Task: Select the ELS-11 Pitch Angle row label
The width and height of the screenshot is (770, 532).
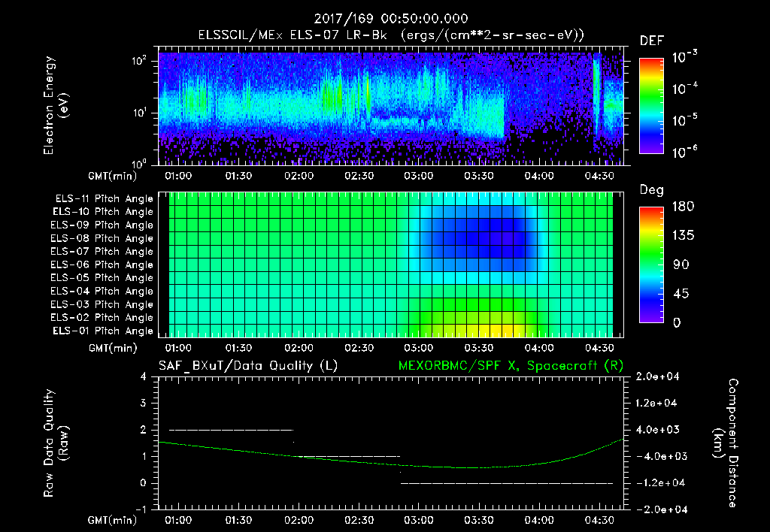Action: [104, 199]
